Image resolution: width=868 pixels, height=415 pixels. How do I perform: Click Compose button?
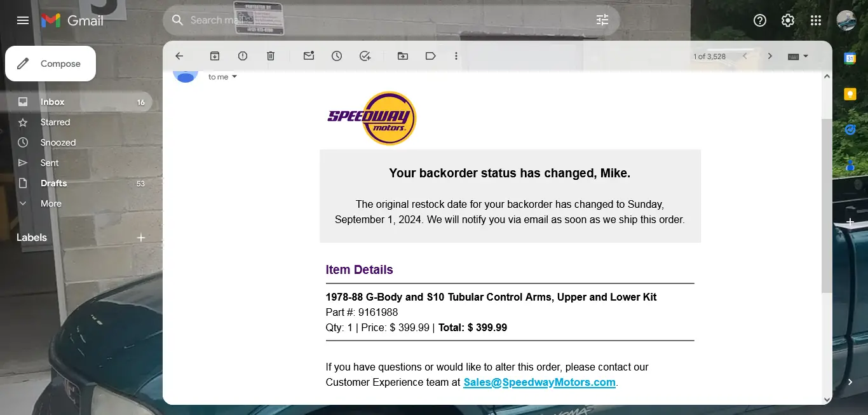(x=51, y=64)
